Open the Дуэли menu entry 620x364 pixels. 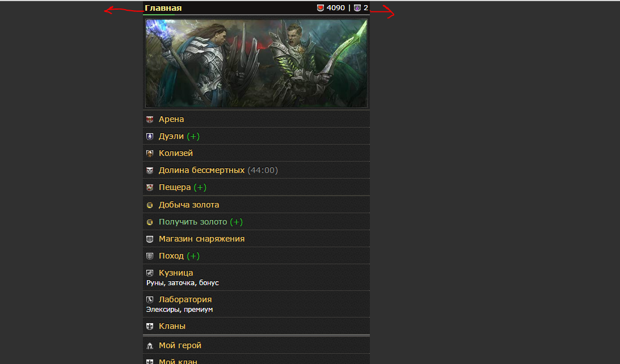pos(171,137)
